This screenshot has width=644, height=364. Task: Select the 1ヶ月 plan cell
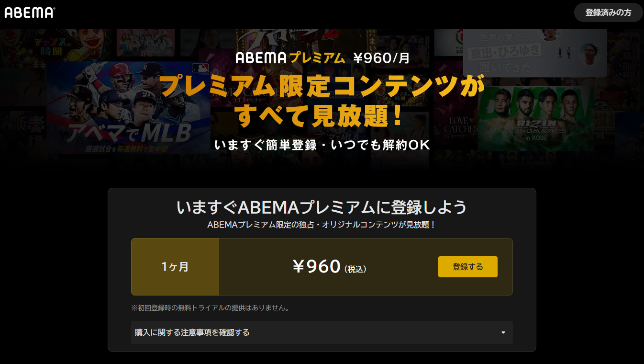175,267
